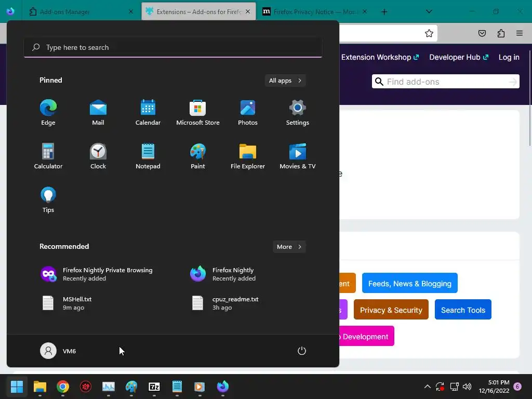Open notification center badge
This screenshot has width=532, height=399.
pyautogui.click(x=517, y=387)
